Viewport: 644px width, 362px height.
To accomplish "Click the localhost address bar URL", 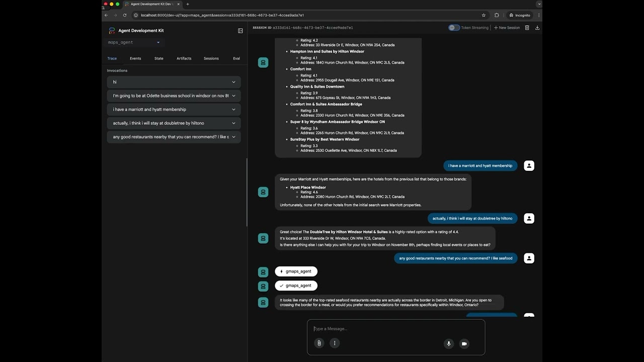I will tap(222, 15).
